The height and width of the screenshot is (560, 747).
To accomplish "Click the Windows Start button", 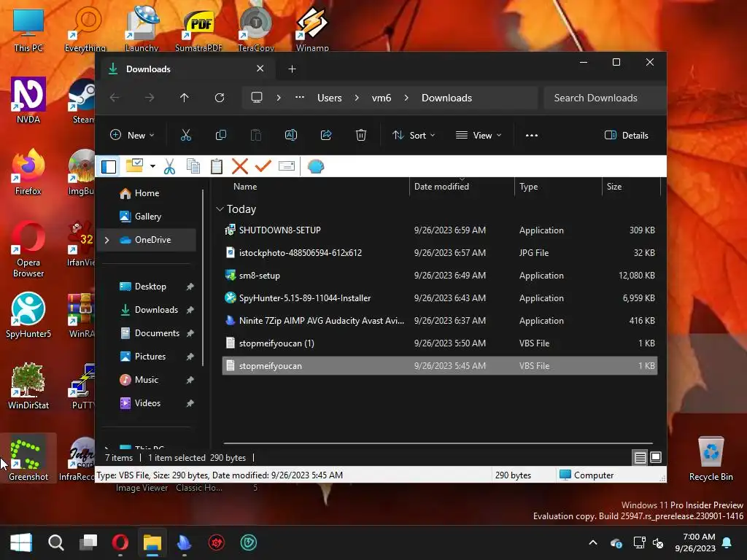I will (x=21, y=542).
